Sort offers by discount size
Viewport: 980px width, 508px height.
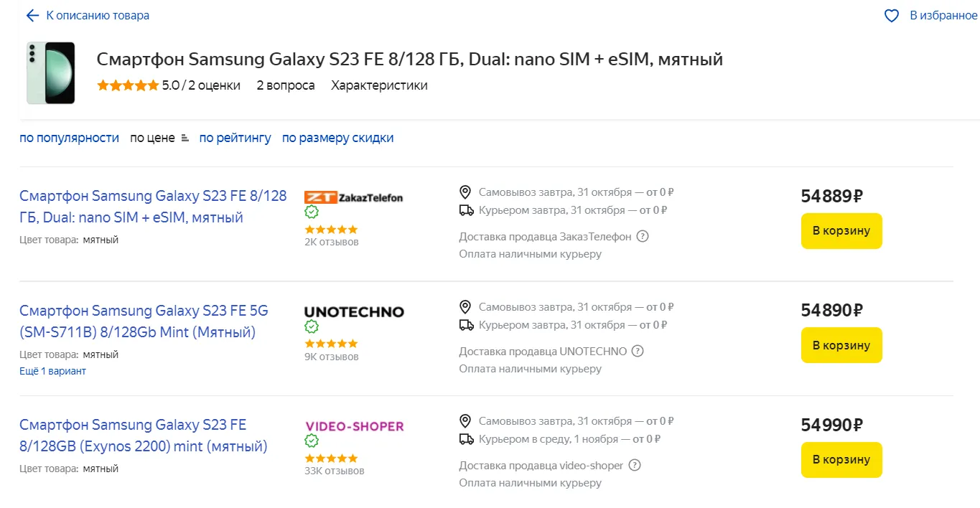(x=337, y=138)
